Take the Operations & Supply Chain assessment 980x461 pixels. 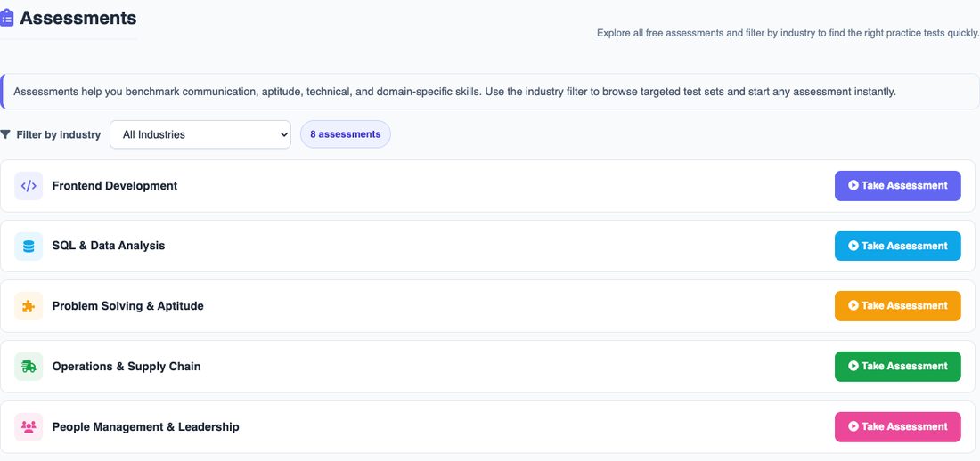897,367
